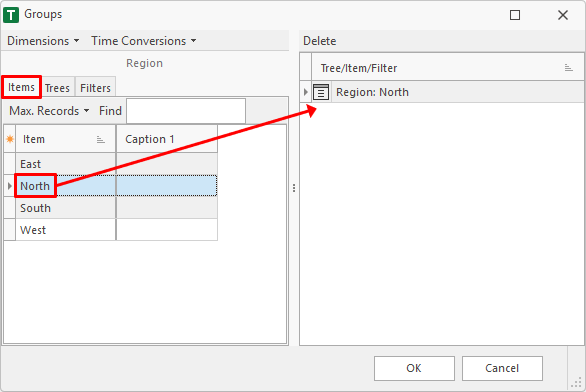Sort by the Item column header
Screen dimensions: 586x392
coord(65,139)
